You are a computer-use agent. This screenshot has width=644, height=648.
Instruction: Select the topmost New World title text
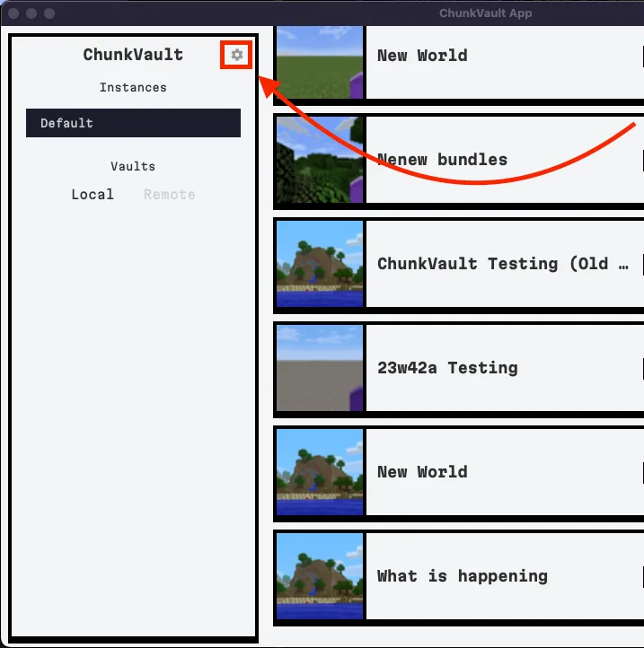pos(422,56)
